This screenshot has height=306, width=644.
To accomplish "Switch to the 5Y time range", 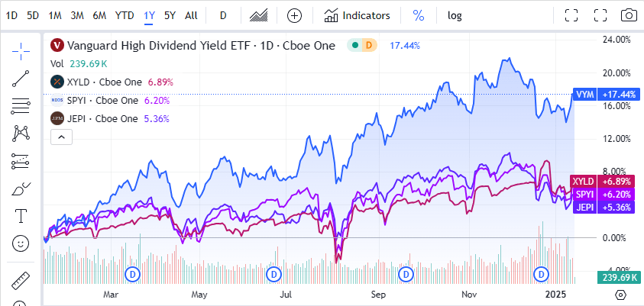I will coord(170,15).
